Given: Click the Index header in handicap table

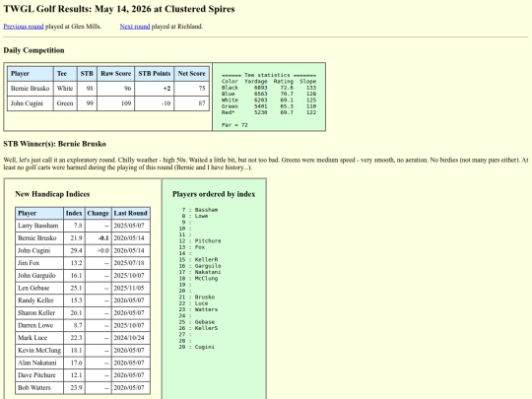Looking at the screenshot, I should (x=74, y=214).
